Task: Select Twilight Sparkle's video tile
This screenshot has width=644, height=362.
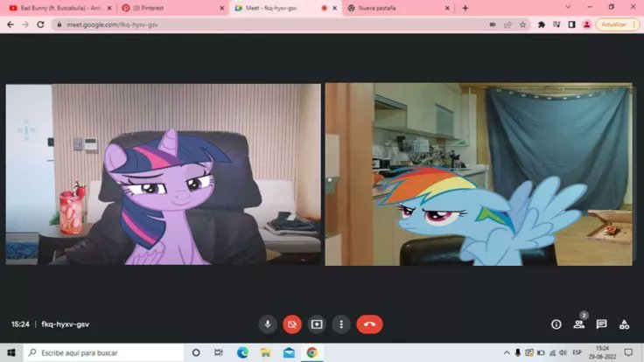Action: click(164, 174)
